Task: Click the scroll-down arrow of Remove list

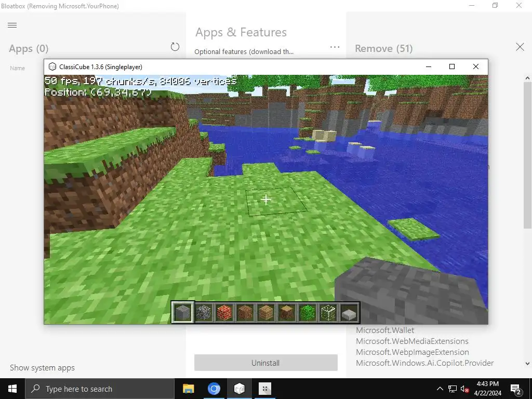Action: pyautogui.click(x=527, y=363)
